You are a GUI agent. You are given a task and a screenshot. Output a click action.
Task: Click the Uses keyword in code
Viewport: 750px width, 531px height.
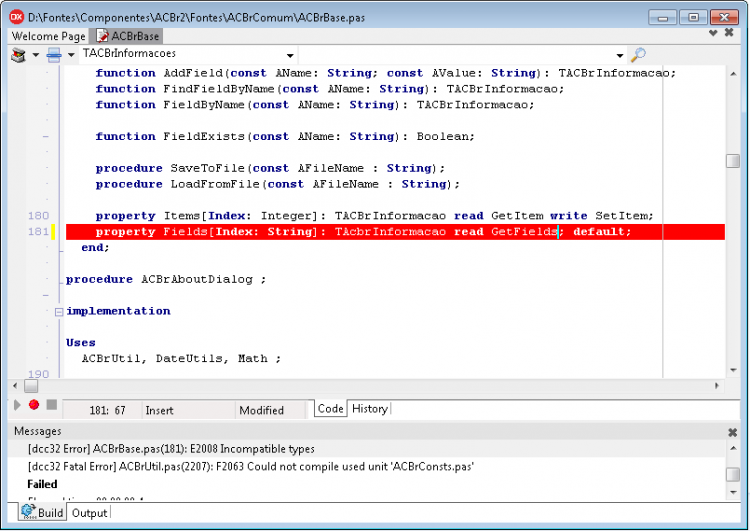coord(80,343)
